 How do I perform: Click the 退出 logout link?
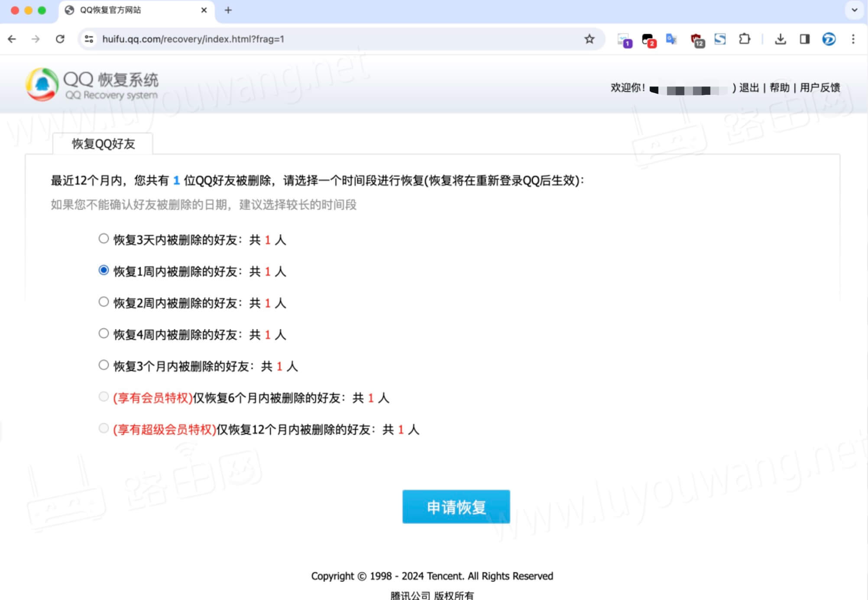click(752, 87)
